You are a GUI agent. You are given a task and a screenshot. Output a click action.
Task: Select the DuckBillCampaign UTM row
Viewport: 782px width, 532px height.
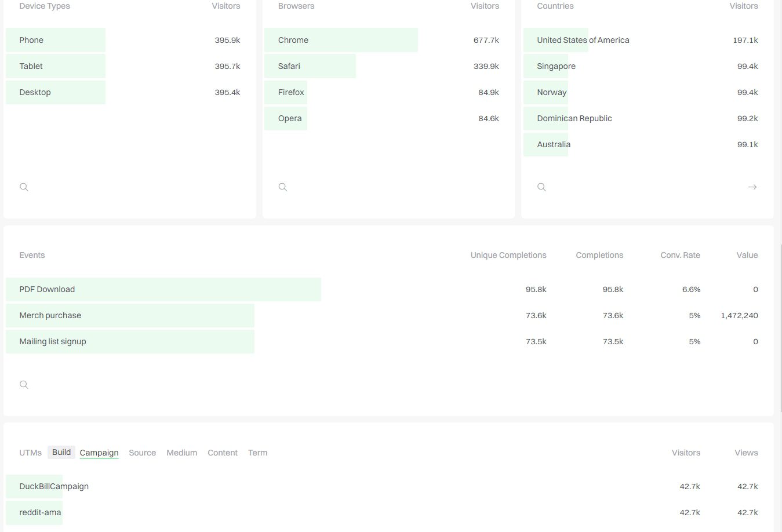[388, 486]
